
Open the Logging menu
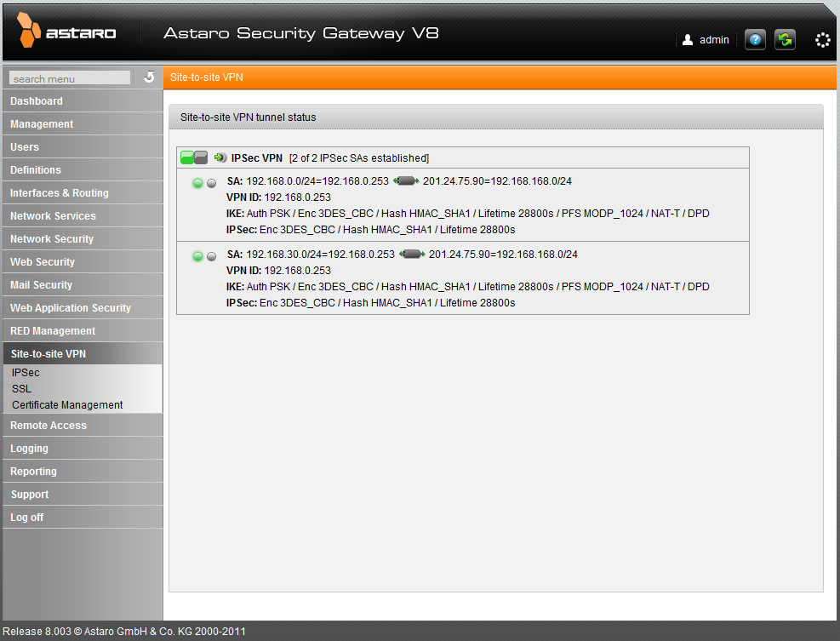pyautogui.click(x=83, y=449)
